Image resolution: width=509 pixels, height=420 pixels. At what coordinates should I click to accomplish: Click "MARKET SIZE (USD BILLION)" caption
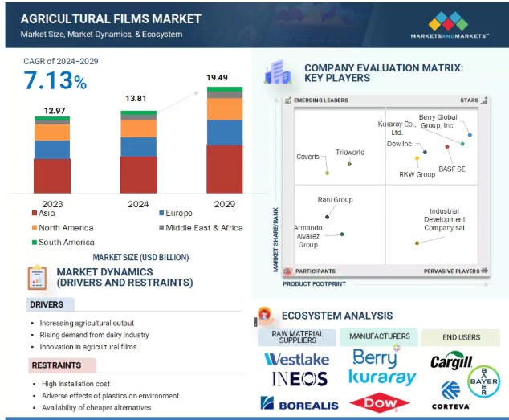[140, 257]
